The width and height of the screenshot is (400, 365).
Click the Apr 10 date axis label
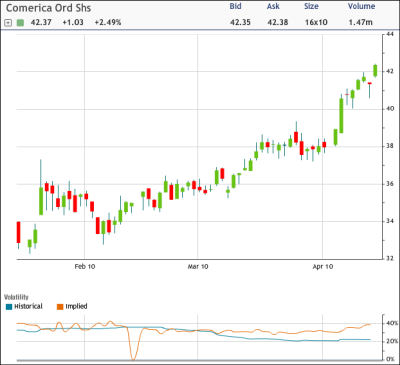[x=323, y=267]
